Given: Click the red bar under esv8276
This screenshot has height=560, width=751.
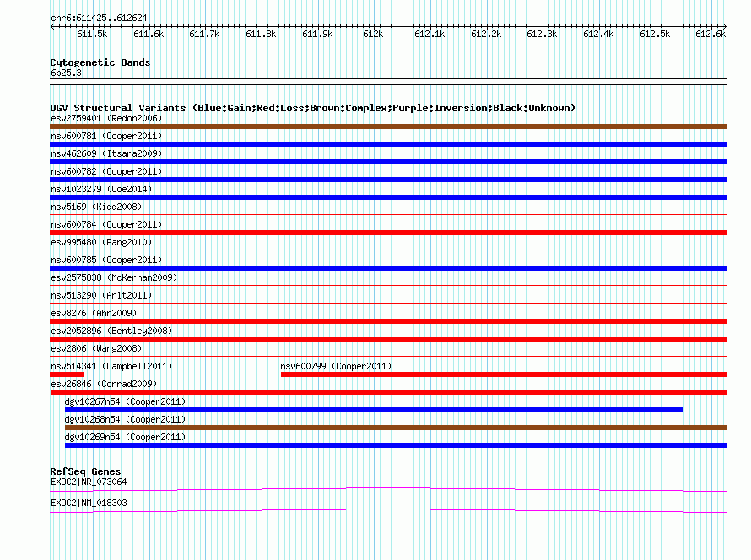Looking at the screenshot, I should pyautogui.click(x=388, y=321).
